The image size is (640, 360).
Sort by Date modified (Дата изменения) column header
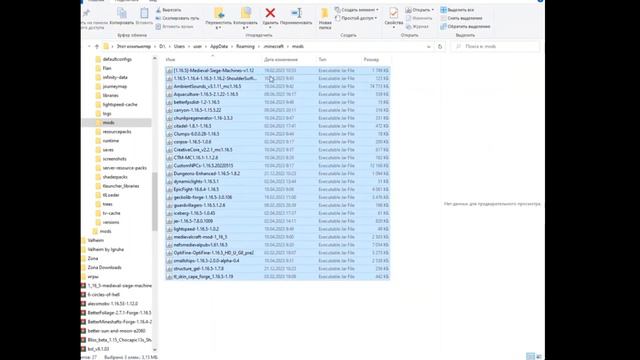coord(281,60)
